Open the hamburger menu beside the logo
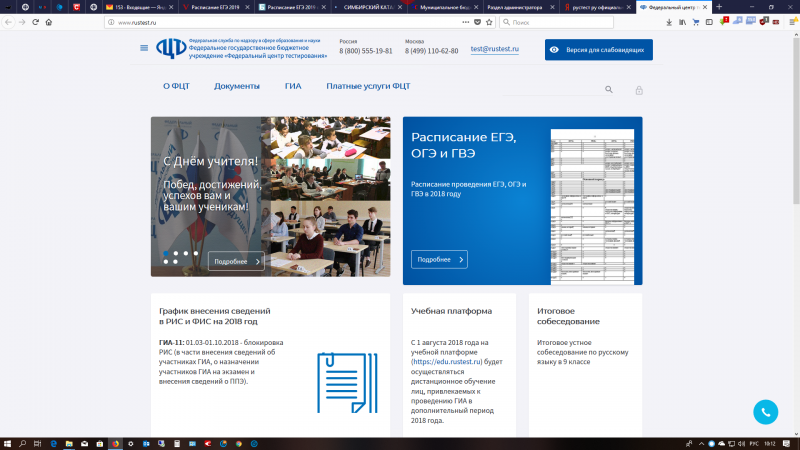The image size is (800, 450). pyautogui.click(x=145, y=48)
